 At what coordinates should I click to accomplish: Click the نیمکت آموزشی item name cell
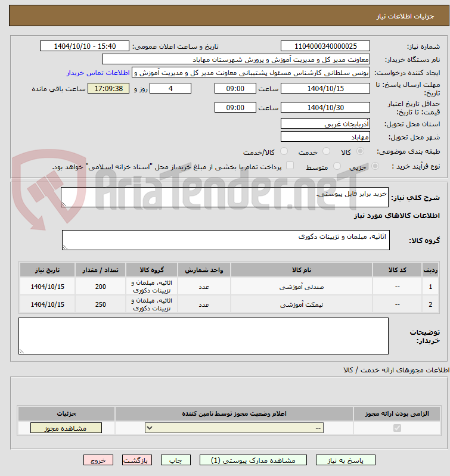[302, 304]
